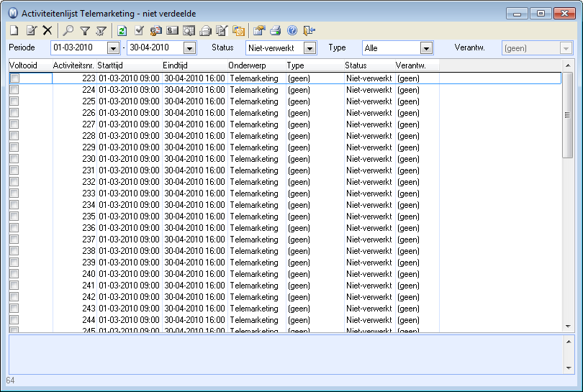
Task: Open the start date 01-03-2010 dropdown arrow
Action: click(x=113, y=48)
